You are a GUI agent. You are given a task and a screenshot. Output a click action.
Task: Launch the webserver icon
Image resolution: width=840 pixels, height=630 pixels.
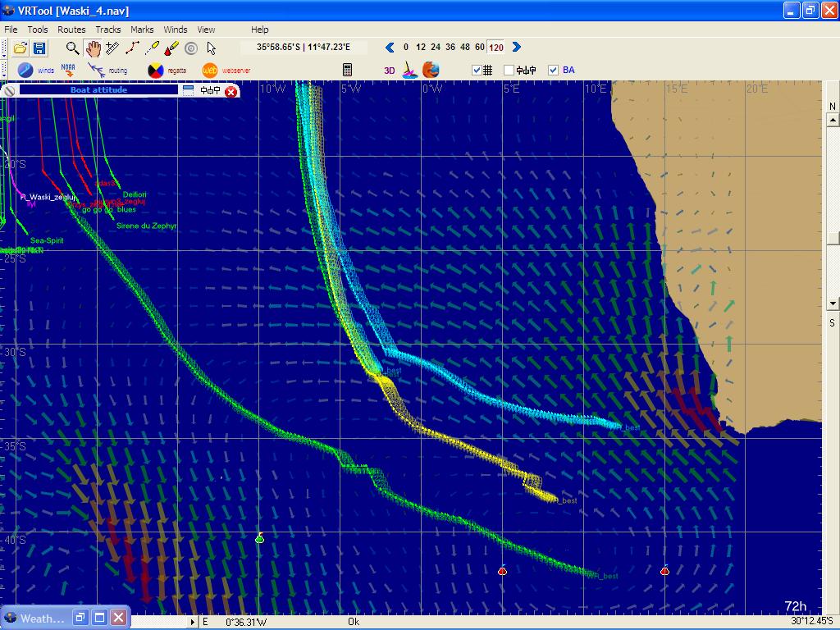pyautogui.click(x=210, y=71)
